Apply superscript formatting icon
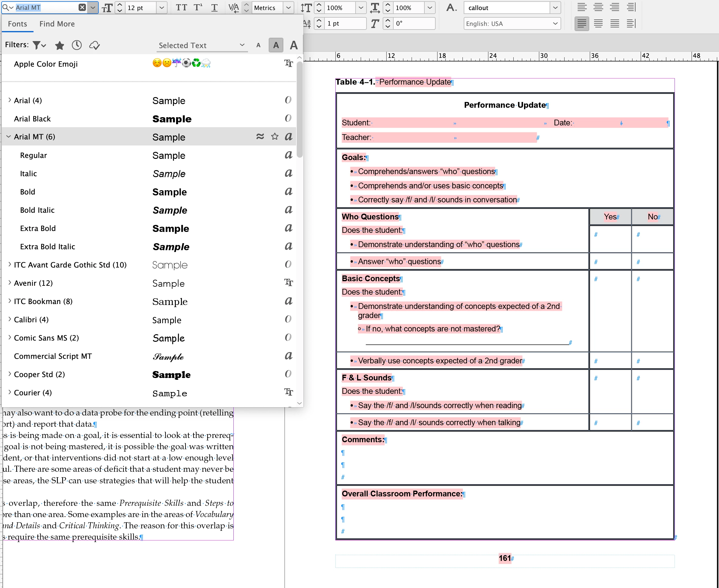The width and height of the screenshot is (719, 588). coord(198,7)
